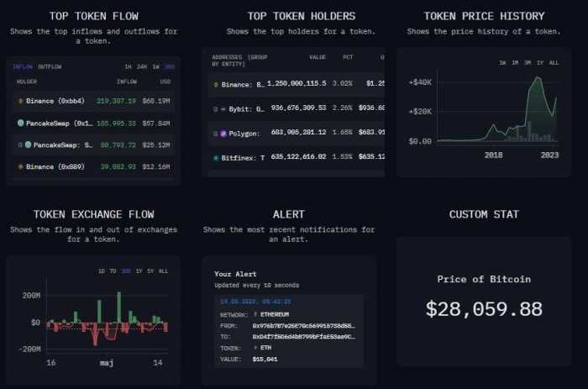The width and height of the screenshot is (588, 389).
Task: Choose ALL range in Token Price History
Action: (x=553, y=63)
